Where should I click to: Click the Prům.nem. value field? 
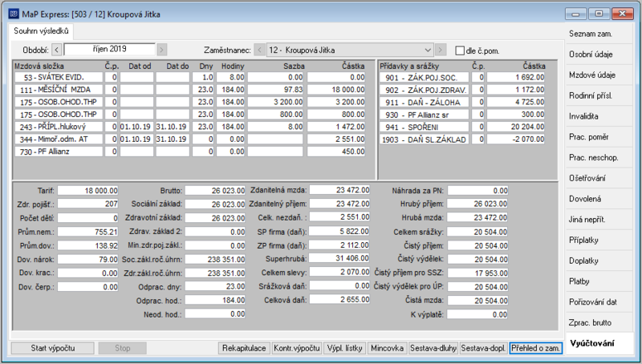(x=87, y=232)
